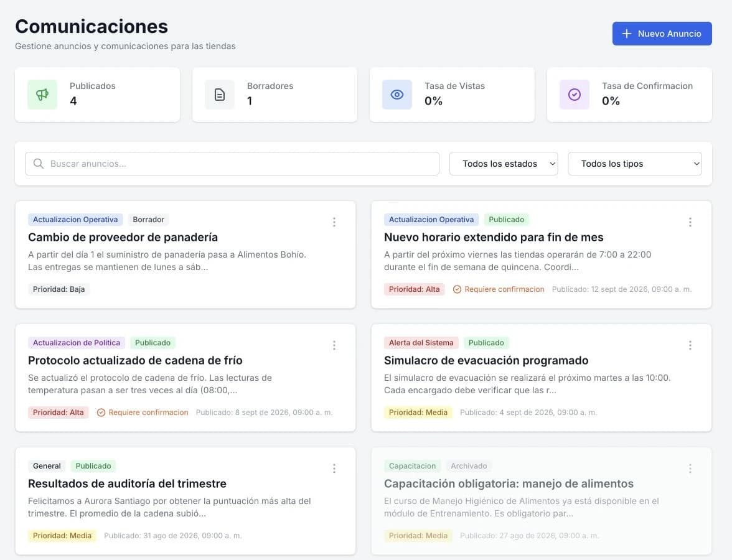Open options menu for Protocolo actualizado de cadena de frío
The height and width of the screenshot is (560, 732).
click(x=334, y=345)
